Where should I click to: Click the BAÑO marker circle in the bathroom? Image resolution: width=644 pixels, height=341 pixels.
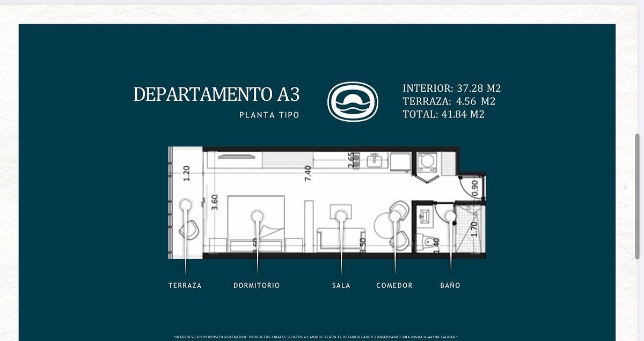tap(450, 216)
